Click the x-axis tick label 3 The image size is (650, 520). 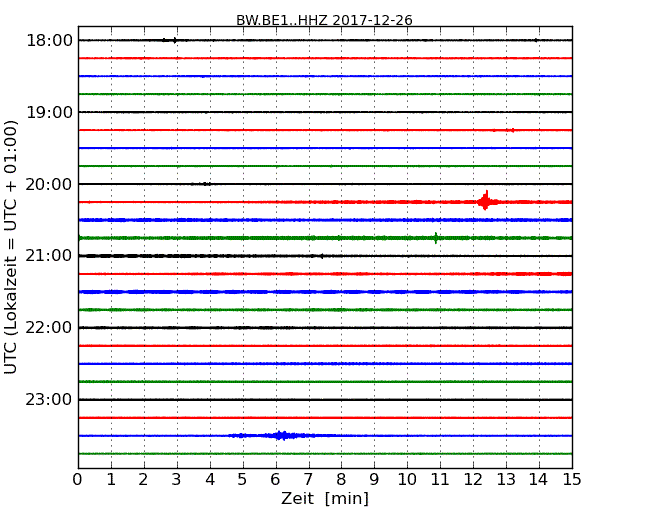[176, 480]
